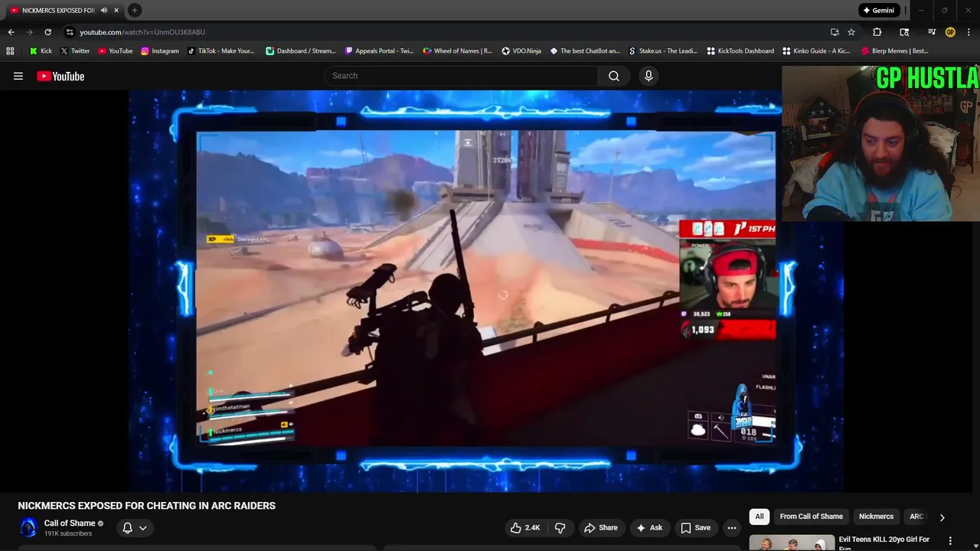The height and width of the screenshot is (551, 980).
Task: Select the All filter chip
Action: (759, 517)
